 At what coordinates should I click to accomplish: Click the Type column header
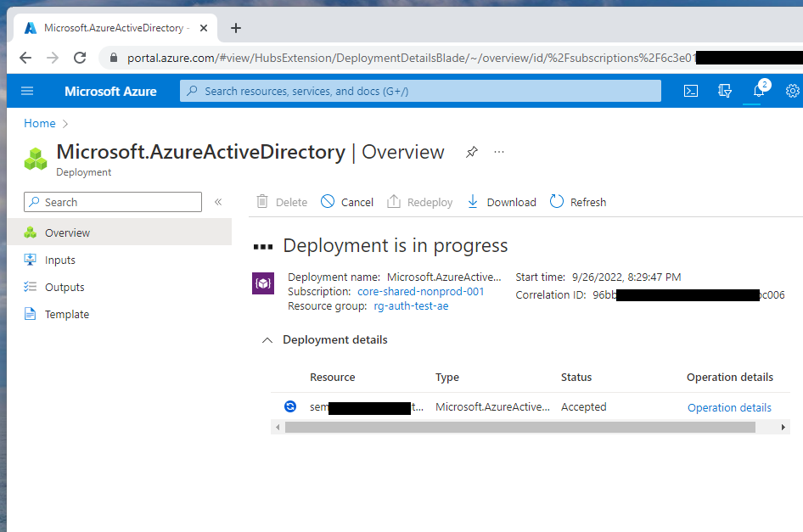pyautogui.click(x=447, y=378)
